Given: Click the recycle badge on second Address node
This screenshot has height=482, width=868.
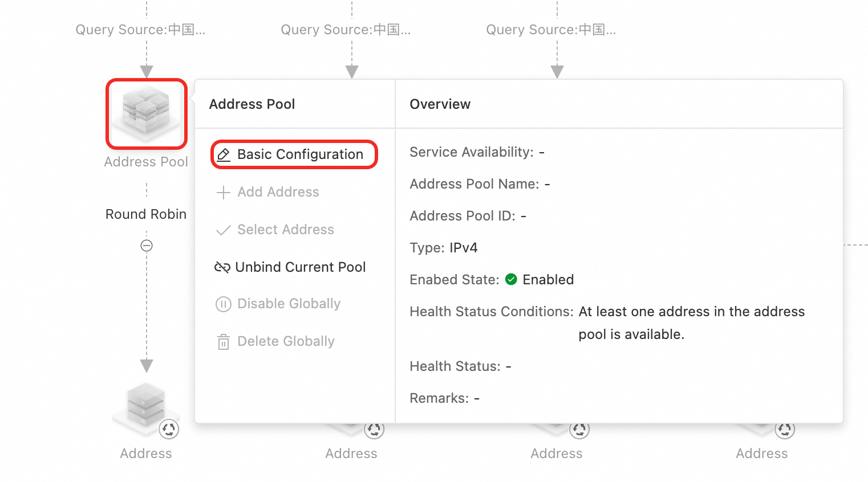Looking at the screenshot, I should click(374, 430).
